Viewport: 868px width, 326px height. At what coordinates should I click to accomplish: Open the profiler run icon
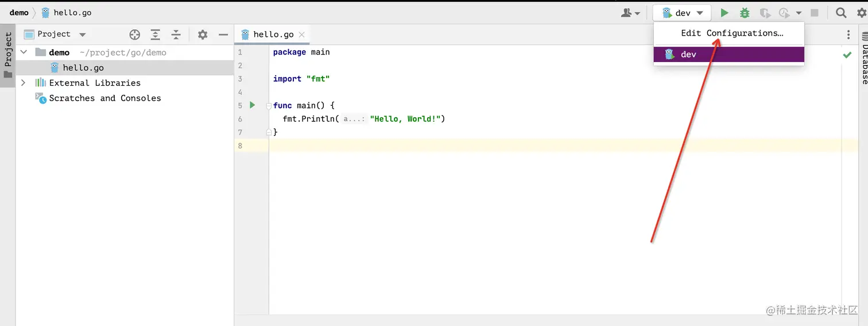[x=785, y=13]
